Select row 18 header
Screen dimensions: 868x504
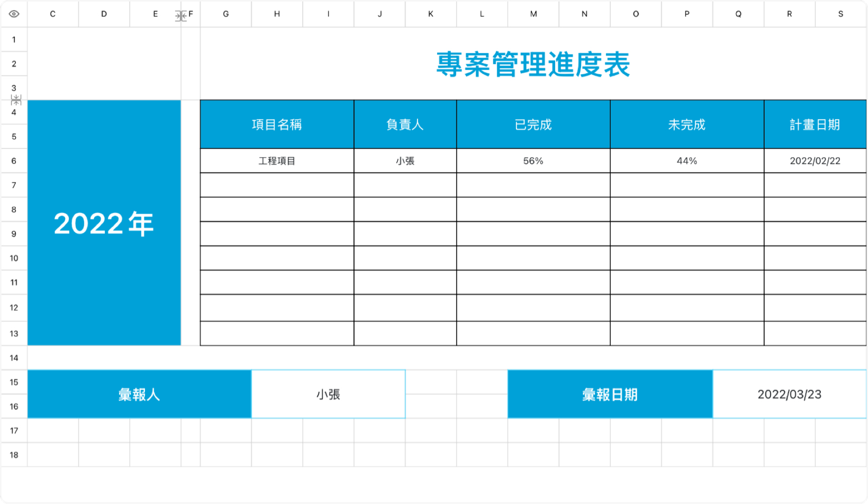click(x=14, y=455)
